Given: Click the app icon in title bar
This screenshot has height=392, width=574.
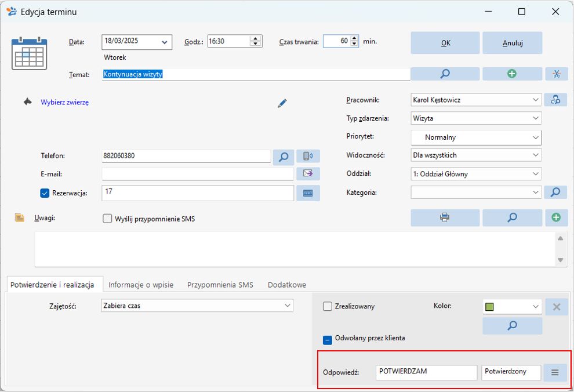Looking at the screenshot, I should 12,12.
